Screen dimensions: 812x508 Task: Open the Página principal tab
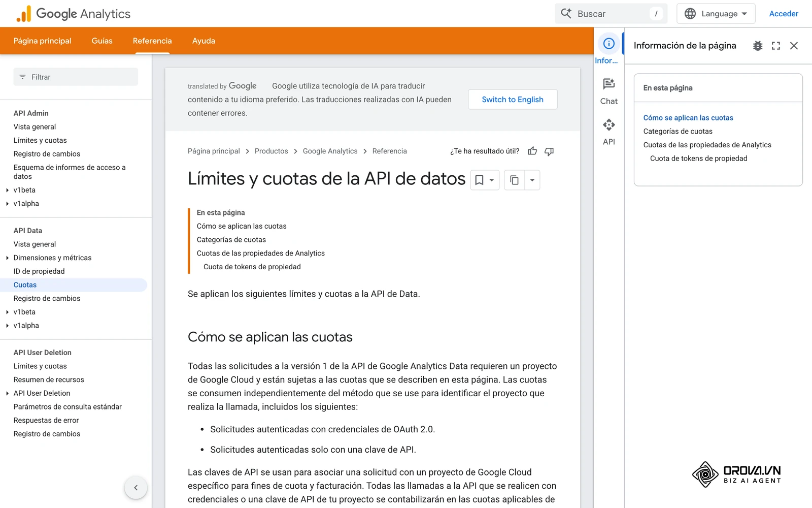tap(42, 41)
